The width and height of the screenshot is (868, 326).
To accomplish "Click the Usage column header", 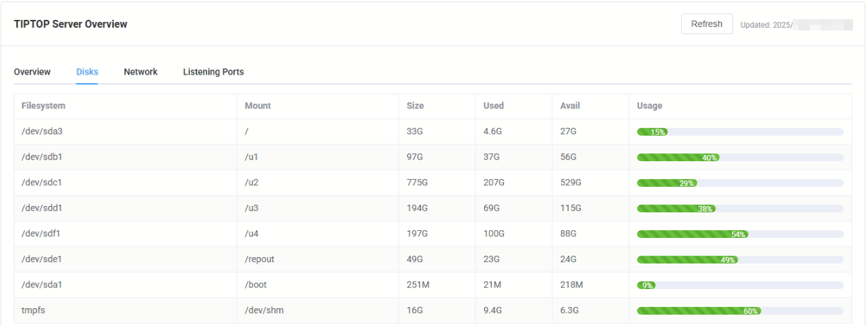I will (649, 106).
